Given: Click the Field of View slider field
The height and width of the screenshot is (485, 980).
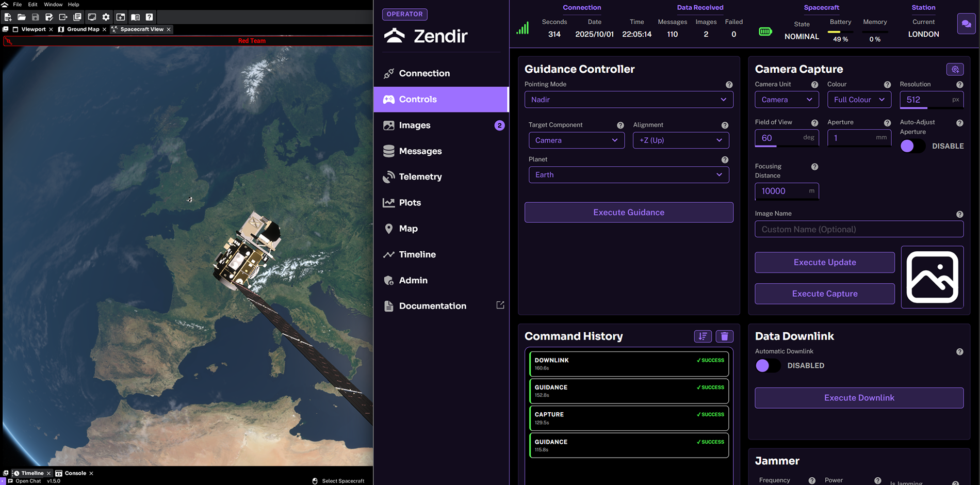Looking at the screenshot, I should [786, 138].
